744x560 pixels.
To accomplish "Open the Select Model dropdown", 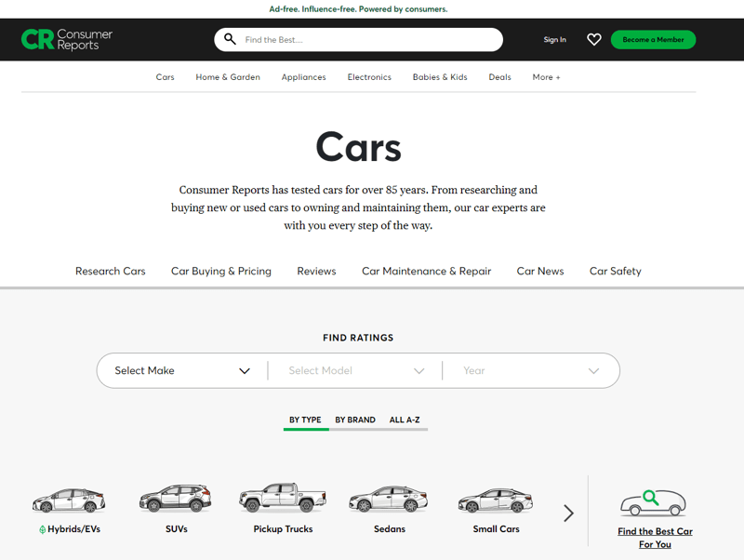I will pos(355,370).
